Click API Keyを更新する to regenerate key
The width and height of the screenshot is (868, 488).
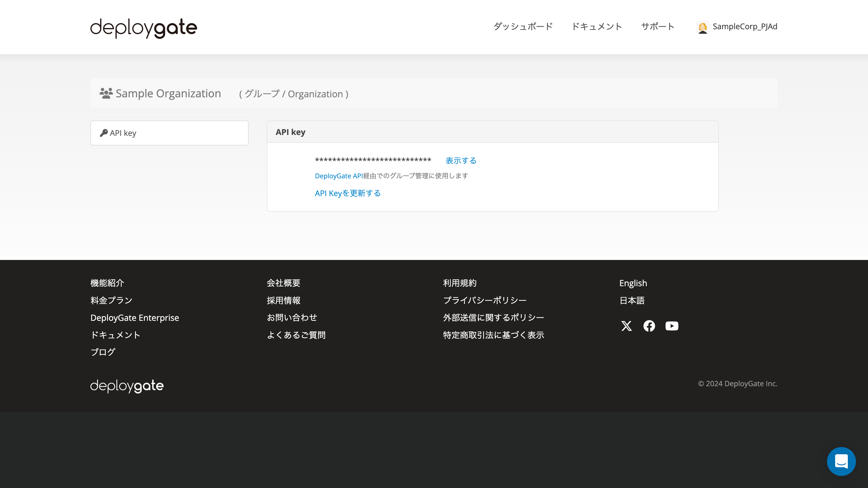tap(348, 193)
